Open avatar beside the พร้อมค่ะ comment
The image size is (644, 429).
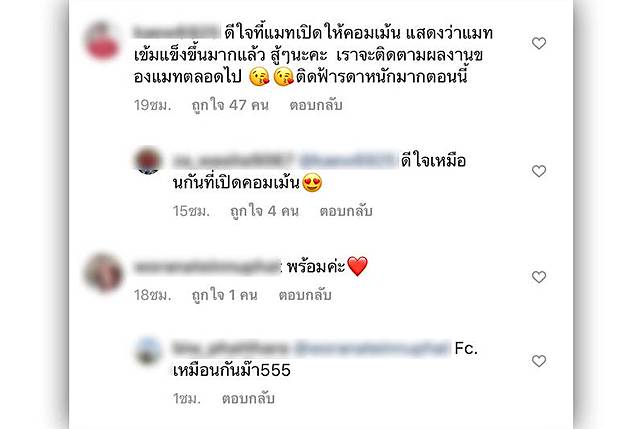pos(103,273)
